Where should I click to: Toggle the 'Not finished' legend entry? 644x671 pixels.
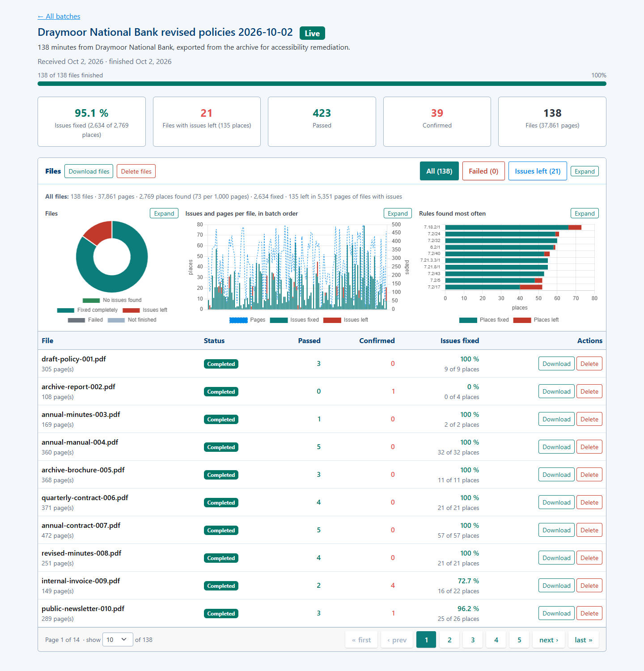point(132,320)
